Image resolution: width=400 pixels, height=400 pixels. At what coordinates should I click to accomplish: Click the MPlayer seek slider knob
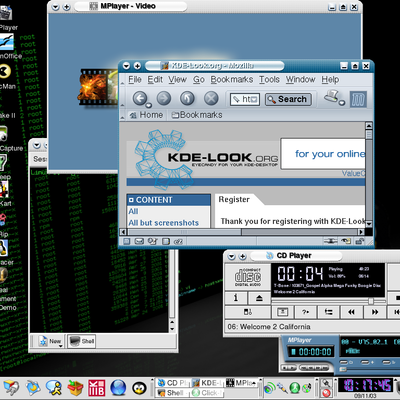click(x=343, y=369)
